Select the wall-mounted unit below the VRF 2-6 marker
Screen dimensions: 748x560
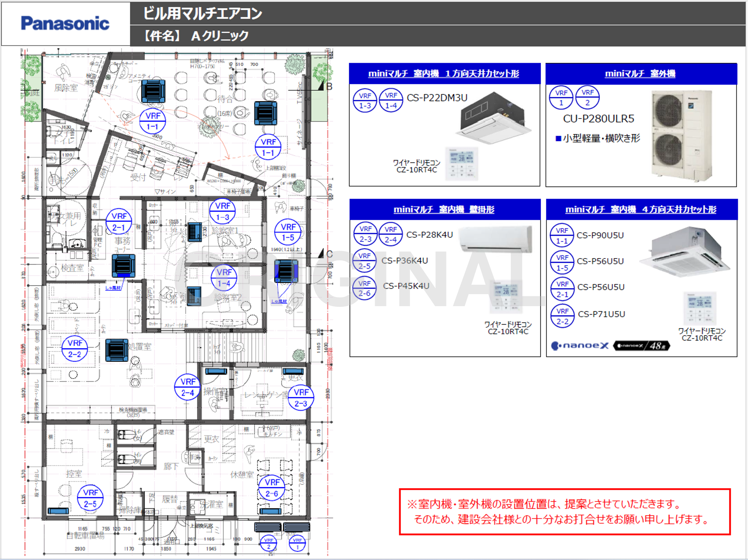click(x=270, y=511)
